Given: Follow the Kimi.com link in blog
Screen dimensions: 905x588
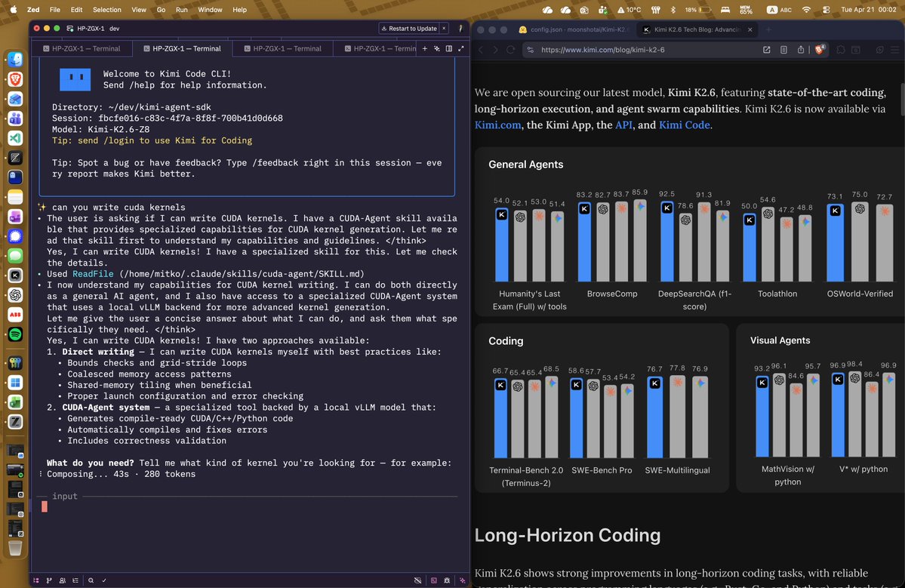Looking at the screenshot, I should coord(497,125).
